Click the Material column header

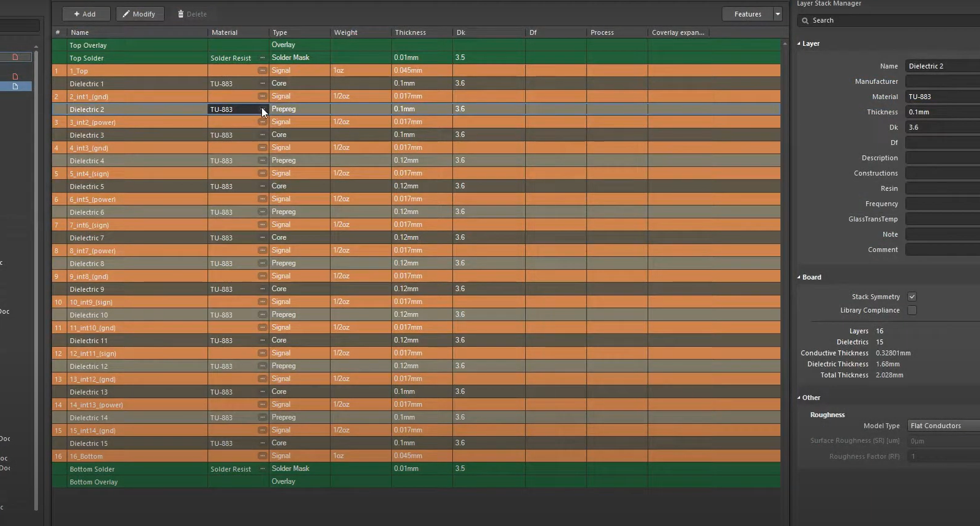click(225, 32)
